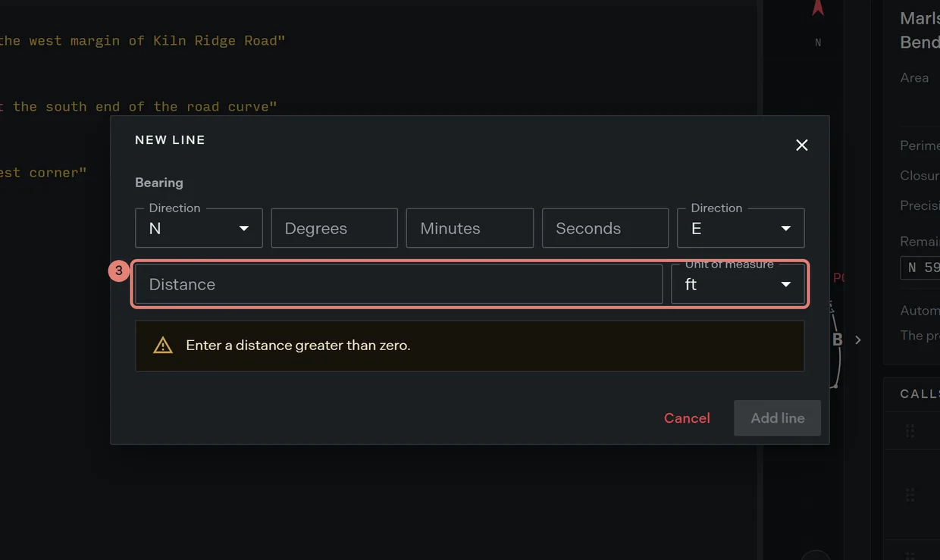Screen dimensions: 940x560
Task: Click the 'west margin of Kiln Ridge Road' text
Action: click(153, 41)
